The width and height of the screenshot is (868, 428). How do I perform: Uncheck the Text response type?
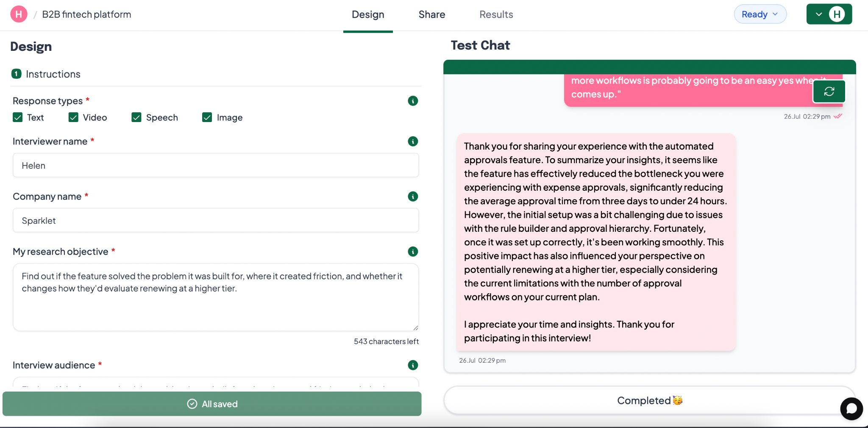click(x=18, y=117)
